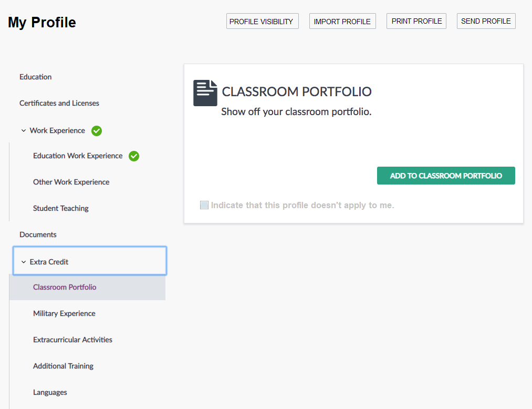Image resolution: width=532 pixels, height=409 pixels.
Task: Select Classroom Portfolio in sidebar
Action: point(65,287)
